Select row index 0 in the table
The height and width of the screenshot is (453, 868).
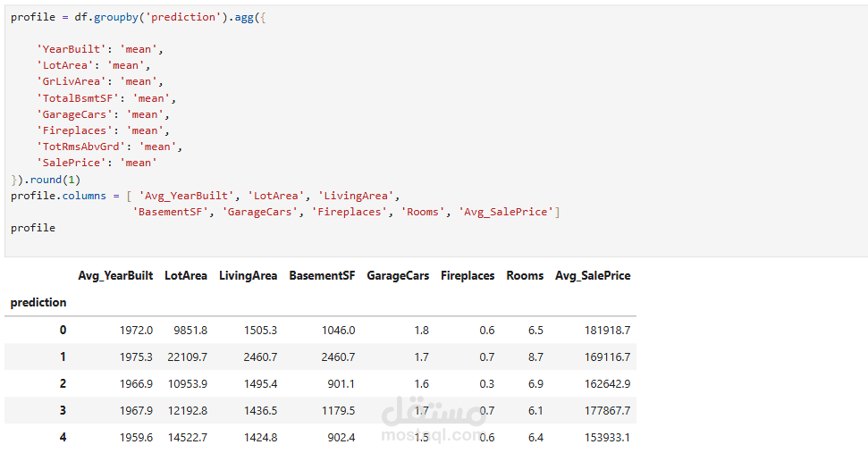tap(63, 330)
